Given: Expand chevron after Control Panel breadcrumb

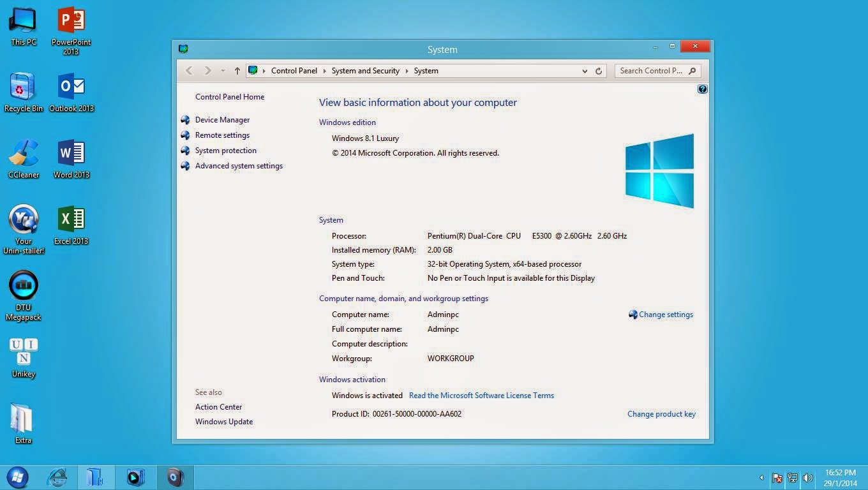Looking at the screenshot, I should click(x=324, y=71).
